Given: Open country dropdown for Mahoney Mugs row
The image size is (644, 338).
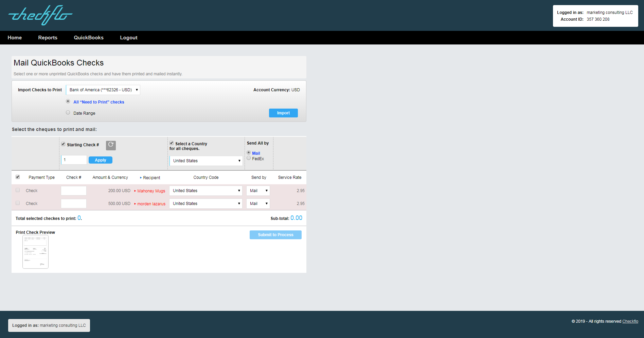Looking at the screenshot, I should tap(206, 191).
